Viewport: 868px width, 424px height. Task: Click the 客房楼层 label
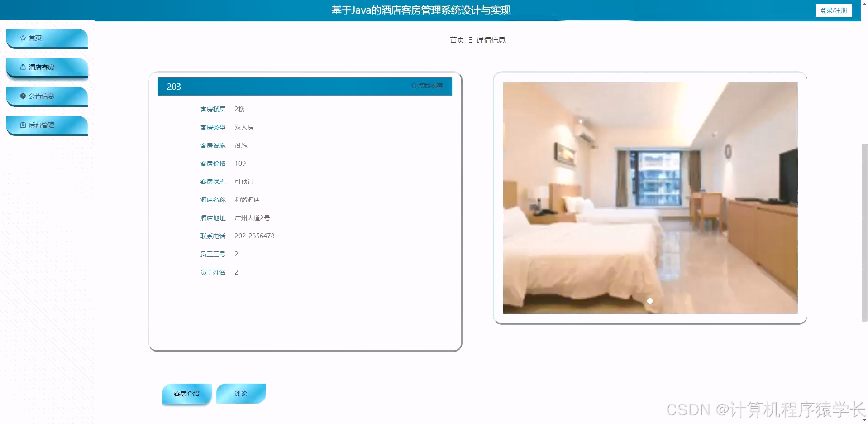point(213,109)
